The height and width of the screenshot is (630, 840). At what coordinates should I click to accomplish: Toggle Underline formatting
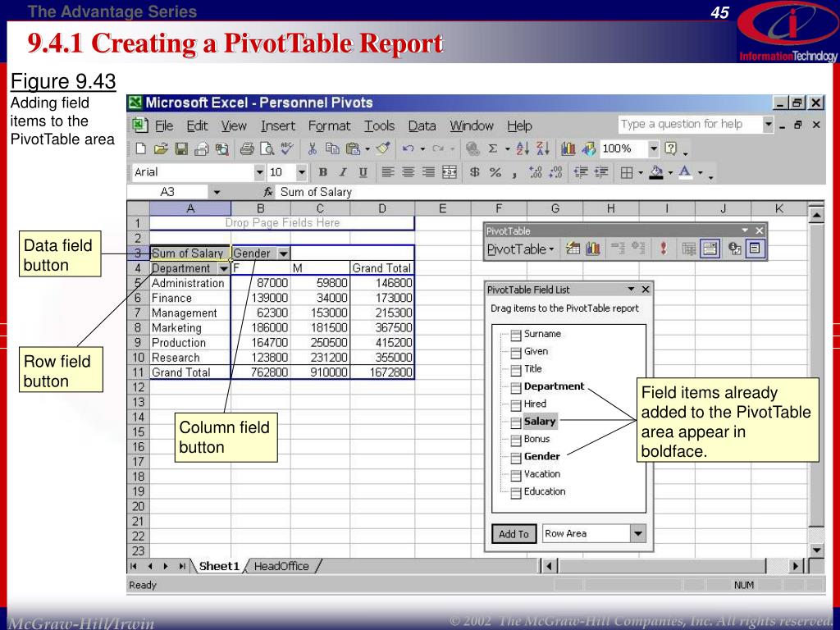(363, 172)
